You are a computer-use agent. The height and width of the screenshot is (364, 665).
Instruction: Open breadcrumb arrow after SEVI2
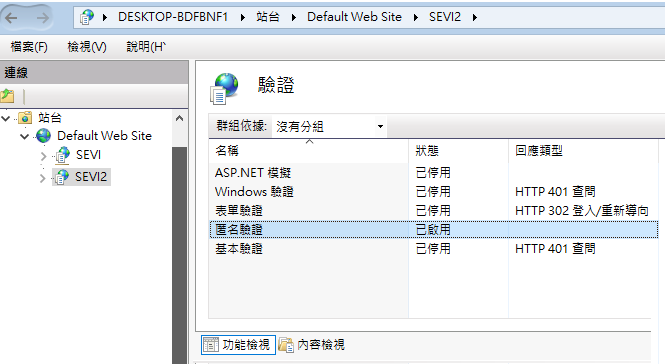pyautogui.click(x=475, y=17)
